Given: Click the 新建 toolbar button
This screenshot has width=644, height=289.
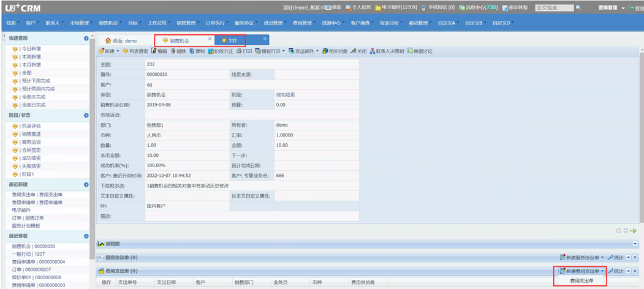Looking at the screenshot, I should click(106, 51).
